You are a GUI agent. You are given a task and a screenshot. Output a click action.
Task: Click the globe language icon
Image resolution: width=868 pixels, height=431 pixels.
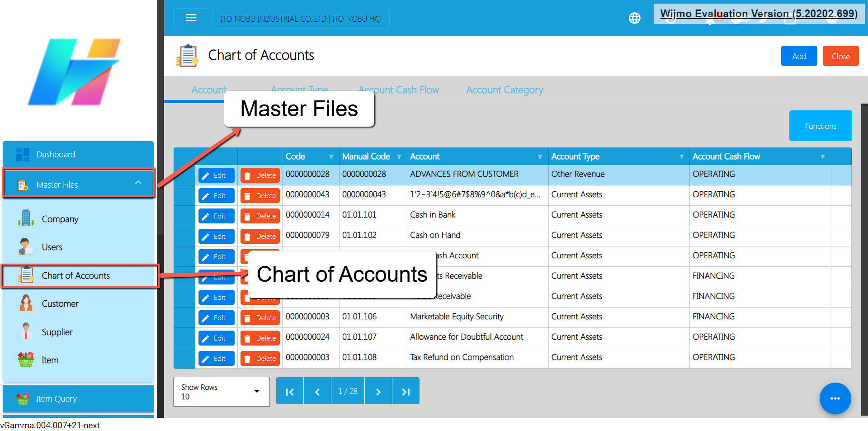[x=634, y=18]
